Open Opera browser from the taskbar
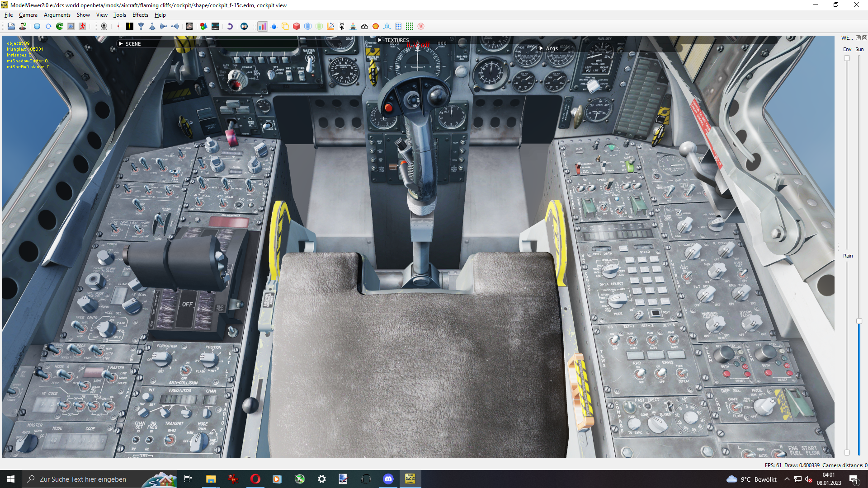868x488 pixels. tap(255, 479)
